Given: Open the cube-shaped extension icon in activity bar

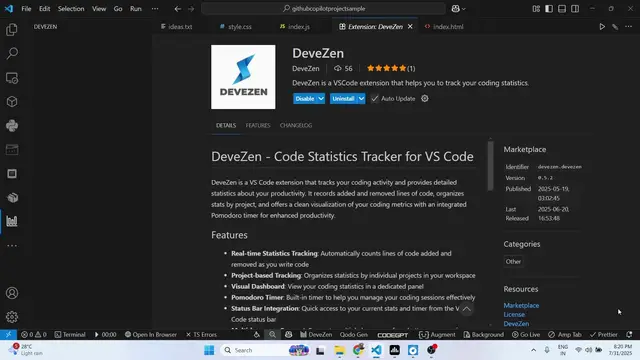Looking at the screenshot, I should click(12, 101).
